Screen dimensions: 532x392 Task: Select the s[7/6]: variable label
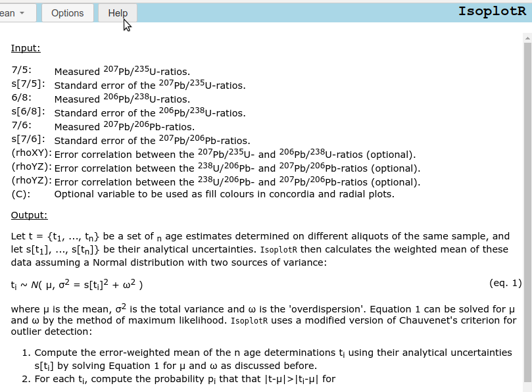[x=28, y=140]
